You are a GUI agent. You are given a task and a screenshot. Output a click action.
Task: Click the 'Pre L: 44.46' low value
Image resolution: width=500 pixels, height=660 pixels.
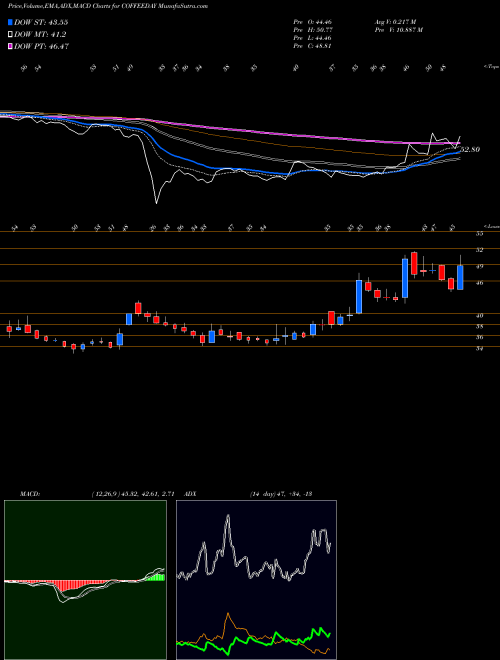tap(313, 38)
